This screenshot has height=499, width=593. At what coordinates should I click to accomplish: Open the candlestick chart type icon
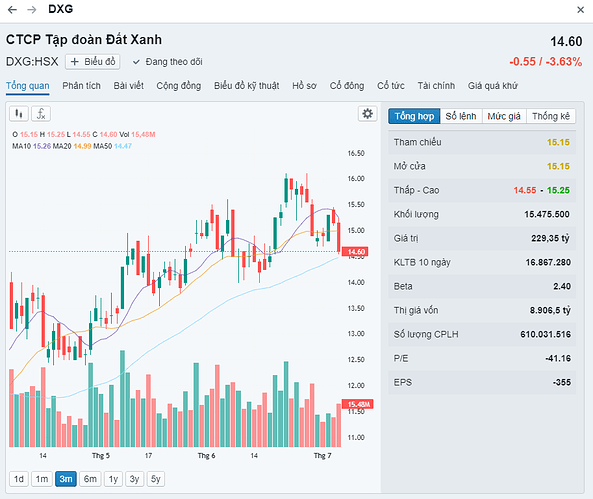19,113
